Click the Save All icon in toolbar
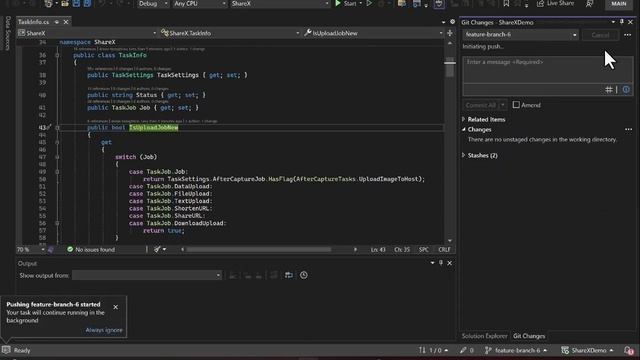640x360 pixels. point(87,3)
